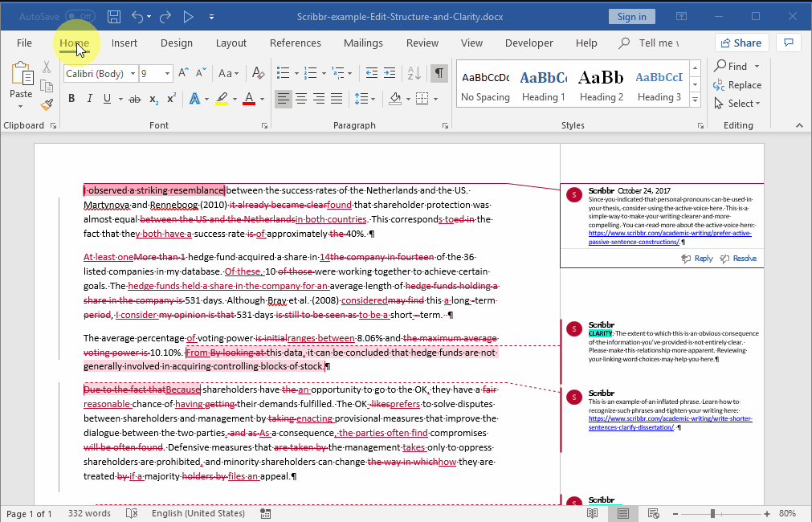The image size is (812, 522).
Task: Apply the Heading 2 style thumbnail
Action: coord(602,85)
